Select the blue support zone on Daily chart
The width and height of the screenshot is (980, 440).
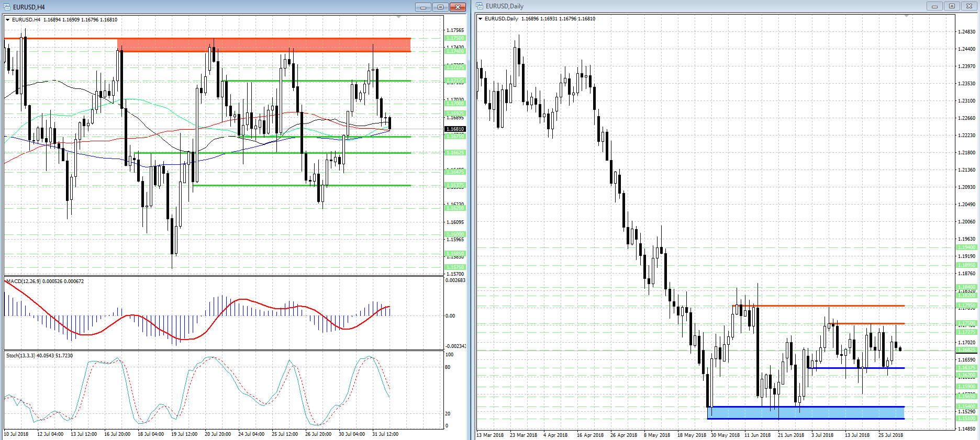[x=806, y=413]
